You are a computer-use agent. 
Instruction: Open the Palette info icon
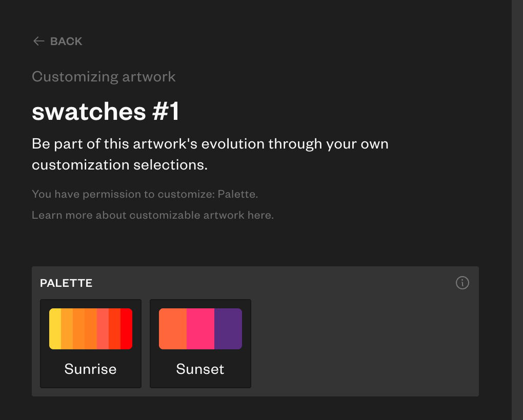tap(462, 283)
